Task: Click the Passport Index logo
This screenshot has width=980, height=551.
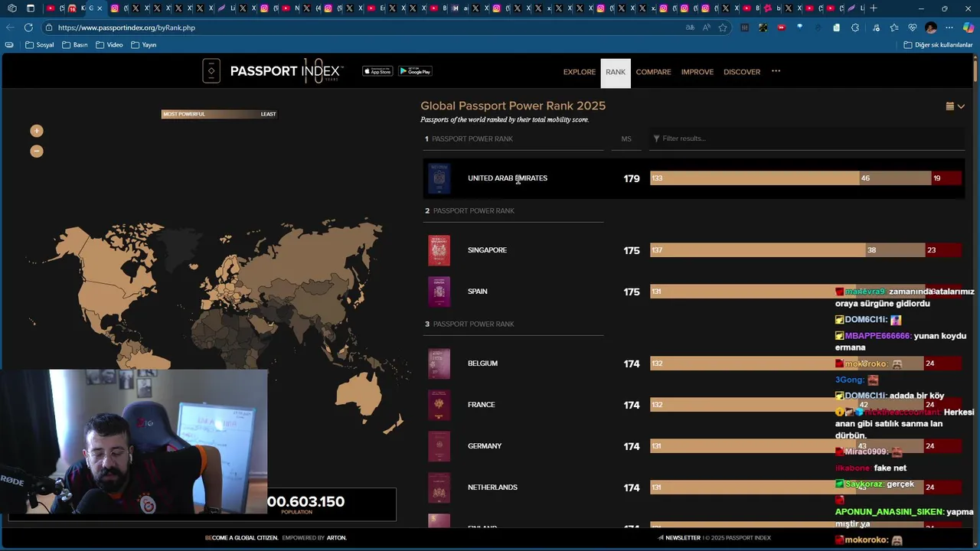Action: [x=273, y=71]
